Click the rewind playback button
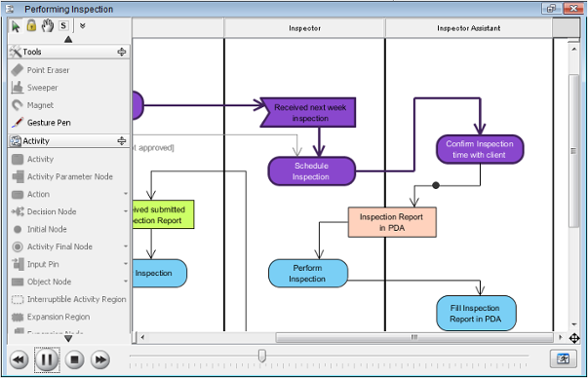Viewport: 588px width, 378px height. [x=19, y=360]
